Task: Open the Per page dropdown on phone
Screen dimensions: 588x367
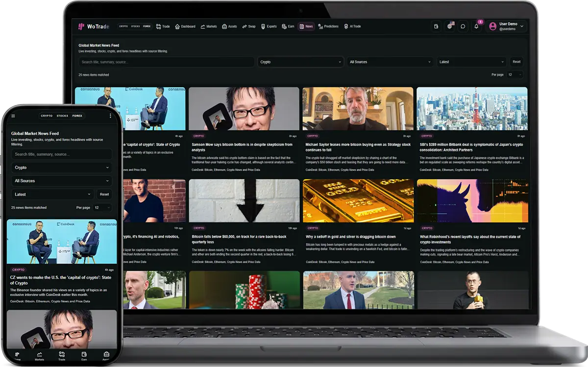Action: [102, 208]
